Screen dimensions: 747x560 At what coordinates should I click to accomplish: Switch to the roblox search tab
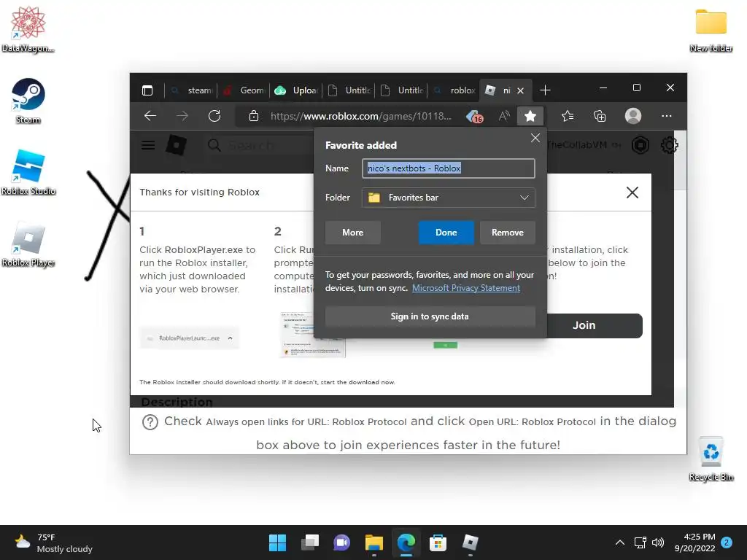coord(454,90)
